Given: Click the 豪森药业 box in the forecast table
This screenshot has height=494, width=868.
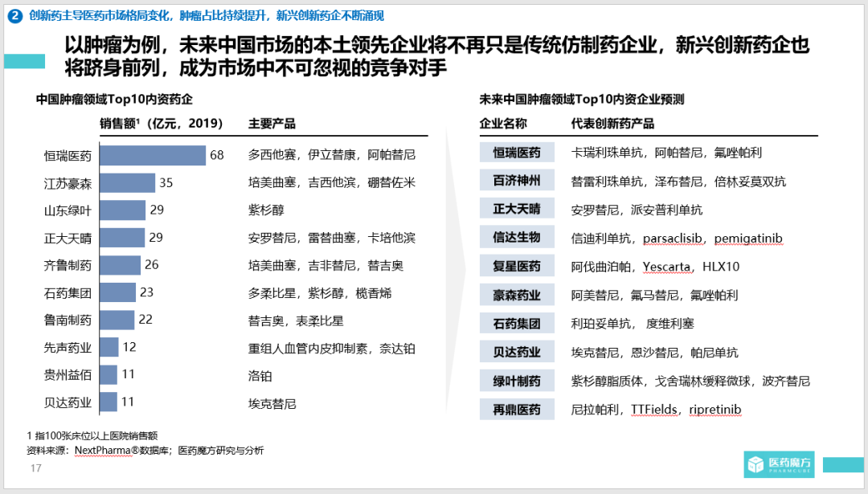Looking at the screenshot, I should (x=517, y=295).
